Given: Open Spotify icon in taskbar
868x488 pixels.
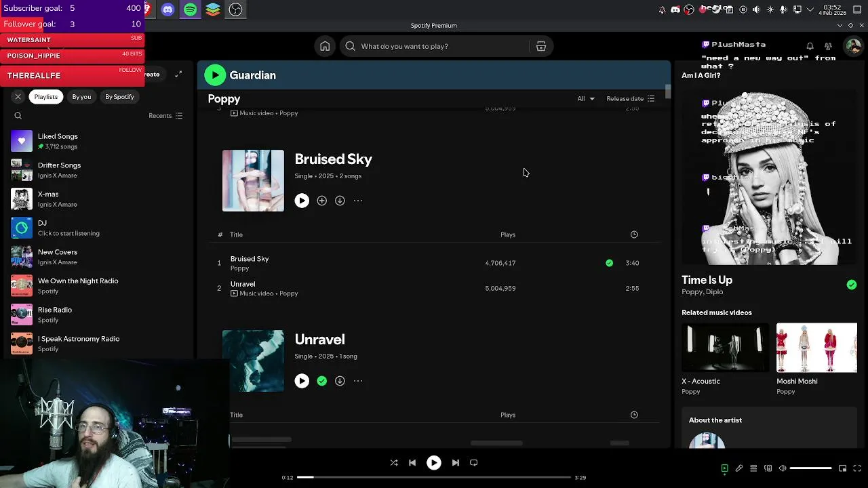Looking at the screenshot, I should coord(191,9).
